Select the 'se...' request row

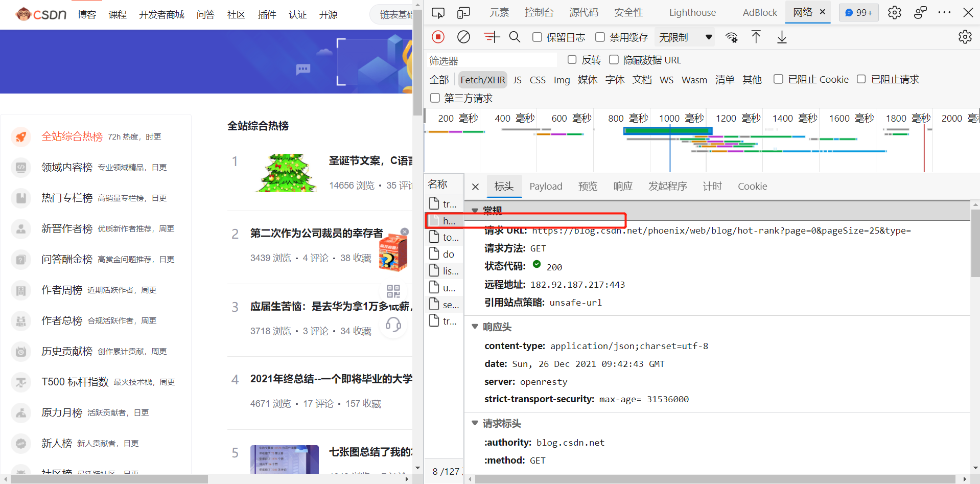click(444, 305)
